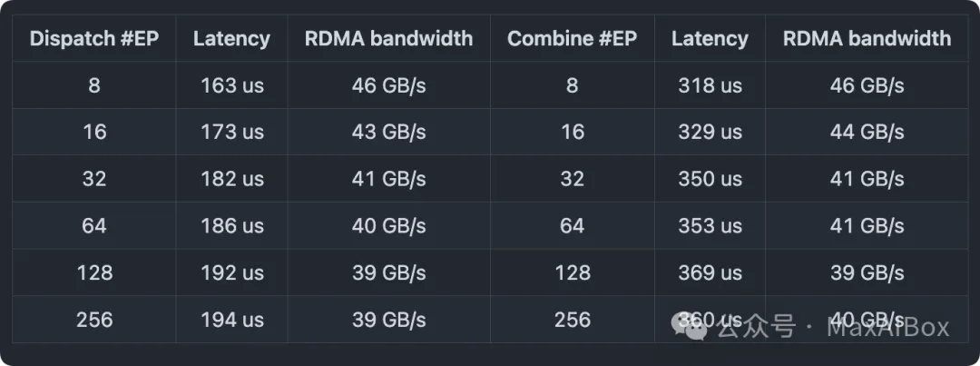The image size is (980, 366).
Task: Select the first Latency column header
Action: pyautogui.click(x=231, y=38)
